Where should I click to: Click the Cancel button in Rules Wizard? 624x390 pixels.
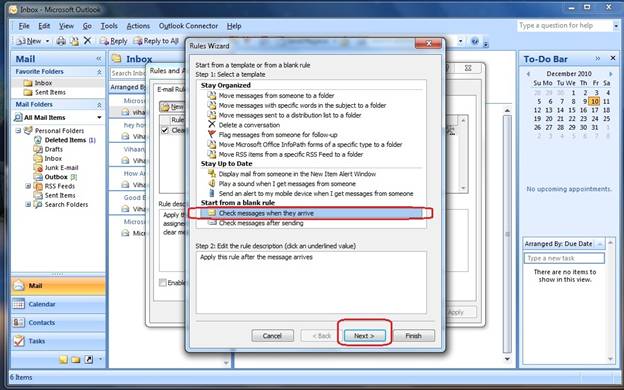[273, 336]
